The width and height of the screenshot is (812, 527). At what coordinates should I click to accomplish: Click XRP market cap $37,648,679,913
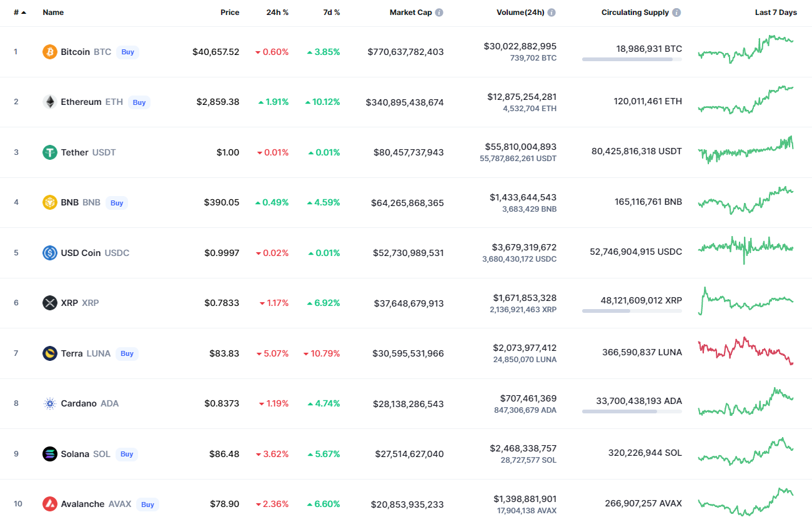[409, 303]
